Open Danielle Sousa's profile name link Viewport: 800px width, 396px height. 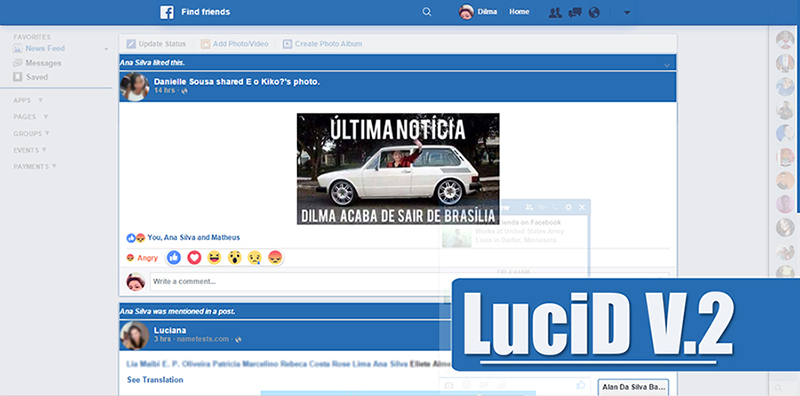pos(183,82)
